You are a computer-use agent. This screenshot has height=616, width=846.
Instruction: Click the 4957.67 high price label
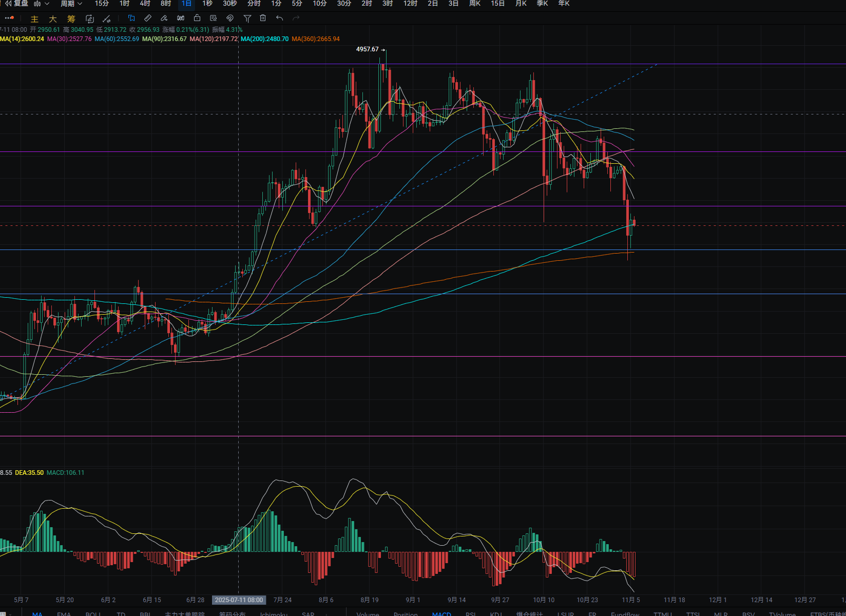367,49
